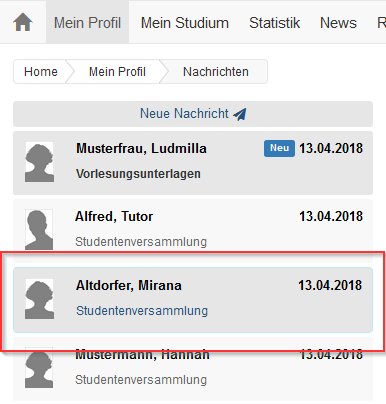Compose with the Neue Nachricht button
386x404 pixels.
pyautogui.click(x=193, y=114)
